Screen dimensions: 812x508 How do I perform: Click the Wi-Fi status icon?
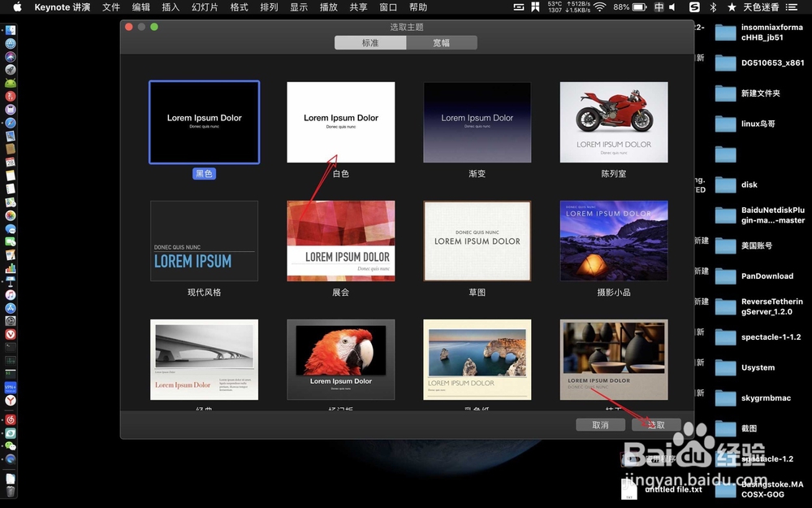point(600,7)
